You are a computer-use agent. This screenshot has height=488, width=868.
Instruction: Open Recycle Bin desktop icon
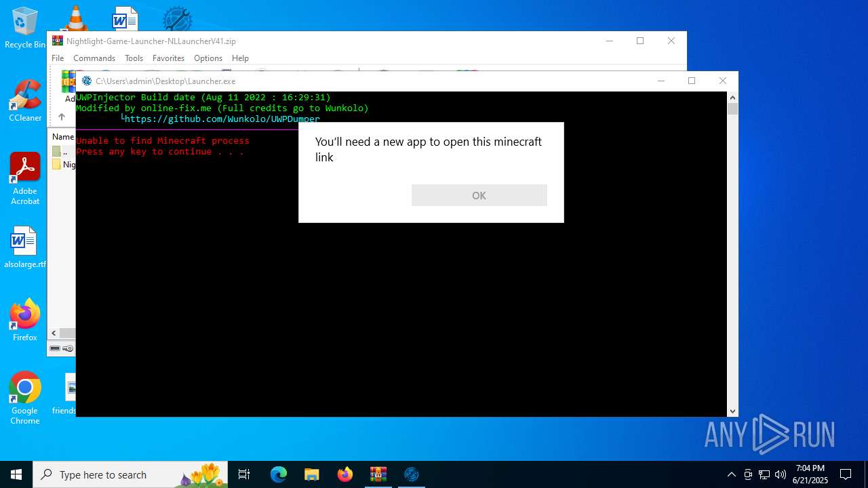point(25,28)
